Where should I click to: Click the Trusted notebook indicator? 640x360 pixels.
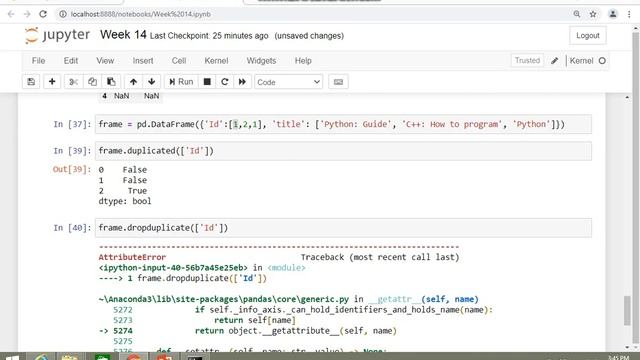[527, 60]
